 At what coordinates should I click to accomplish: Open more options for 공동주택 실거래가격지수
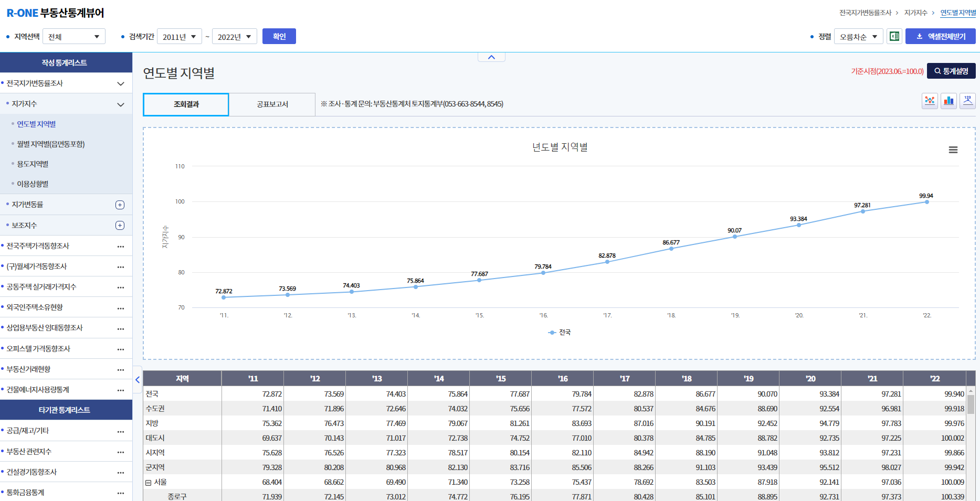(121, 287)
